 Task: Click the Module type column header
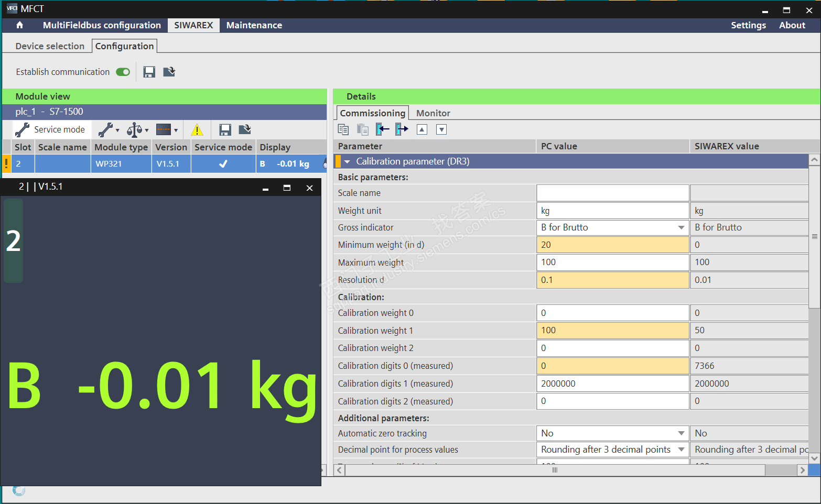coord(122,147)
